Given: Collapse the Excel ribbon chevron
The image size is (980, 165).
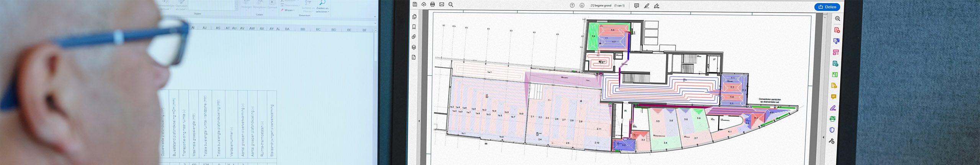Looking at the screenshot, I should [375, 17].
